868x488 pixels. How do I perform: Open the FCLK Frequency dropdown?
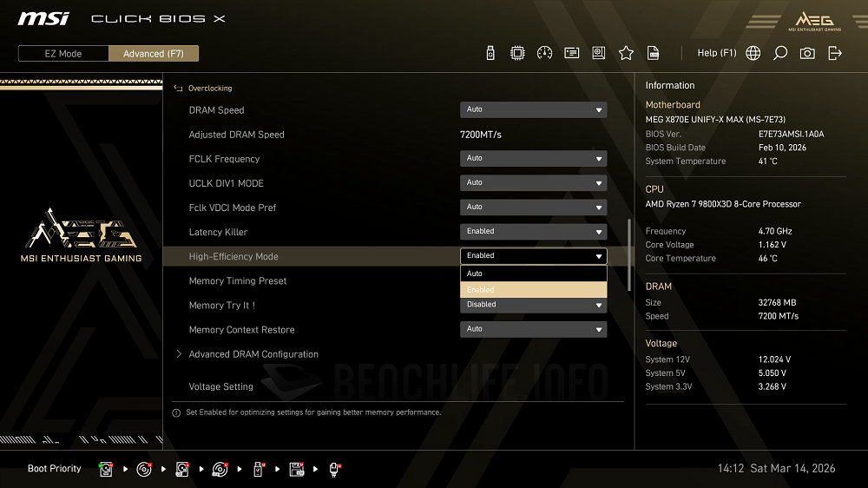(533, 158)
